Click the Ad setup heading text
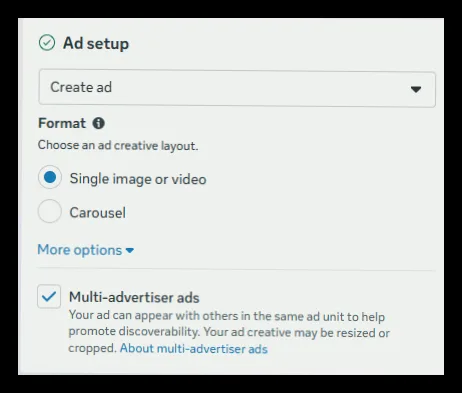 pyautogui.click(x=96, y=44)
